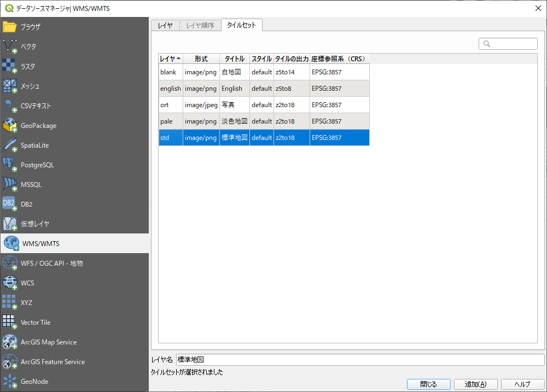This screenshot has width=547, height=392.
Task: Click the 標準地図 title cell
Action: [x=235, y=137]
